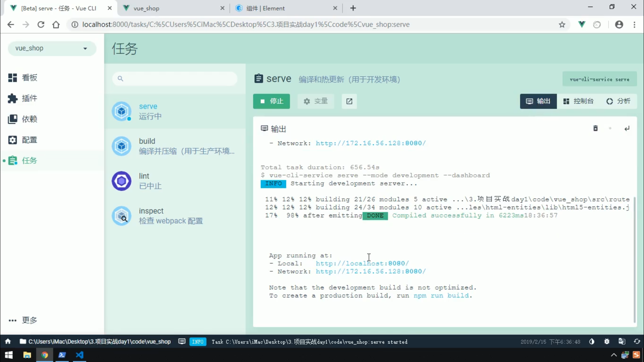Click the 'Total task duration: 656.54s' output line

tap(320, 167)
